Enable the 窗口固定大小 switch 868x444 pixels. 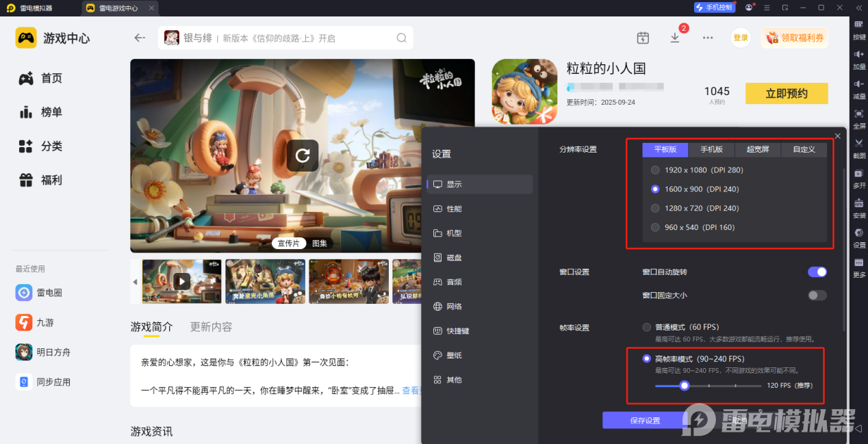tap(817, 296)
